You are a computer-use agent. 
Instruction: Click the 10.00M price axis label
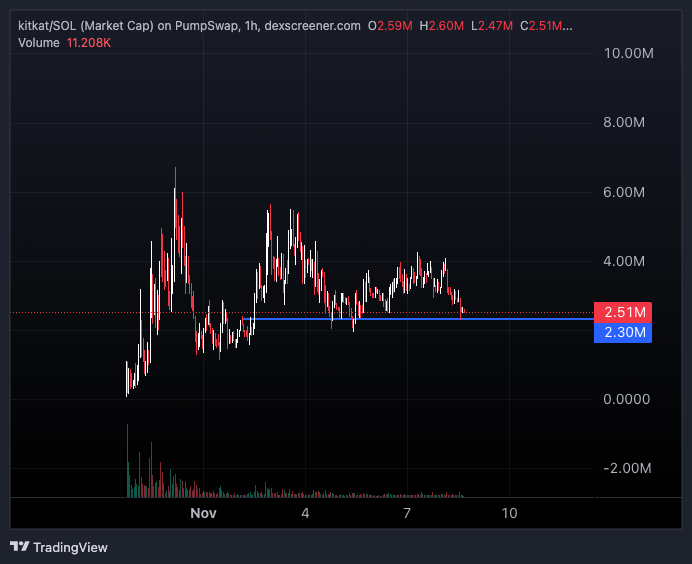pyautogui.click(x=628, y=53)
